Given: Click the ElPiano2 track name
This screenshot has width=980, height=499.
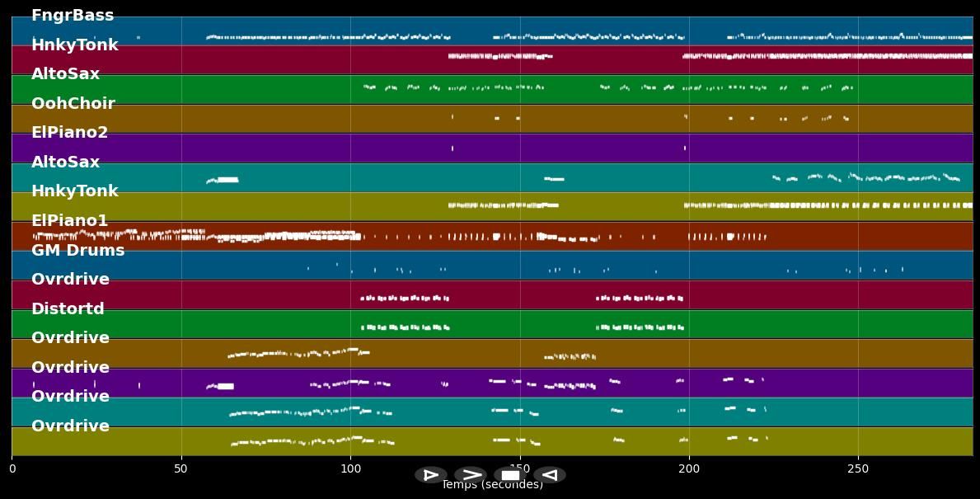Looking at the screenshot, I should pyautogui.click(x=69, y=133).
